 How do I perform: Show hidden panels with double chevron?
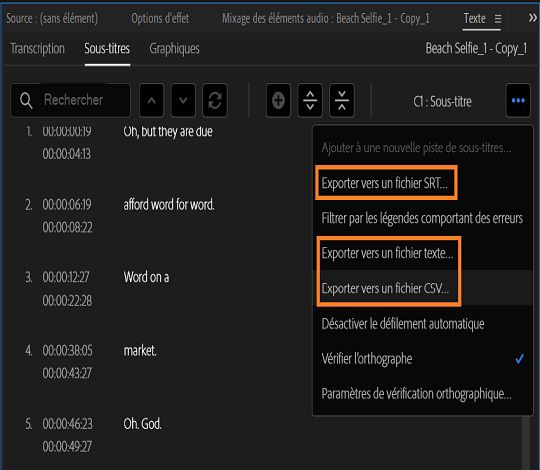[x=533, y=18]
